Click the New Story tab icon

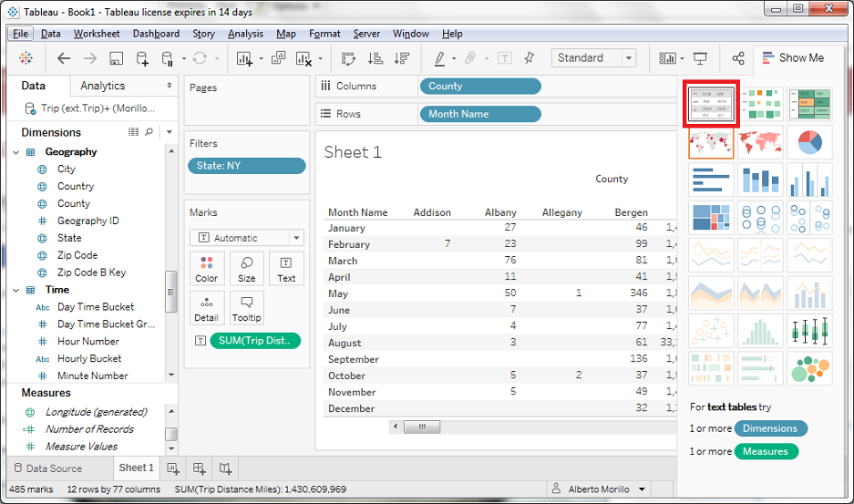pyautogui.click(x=225, y=468)
